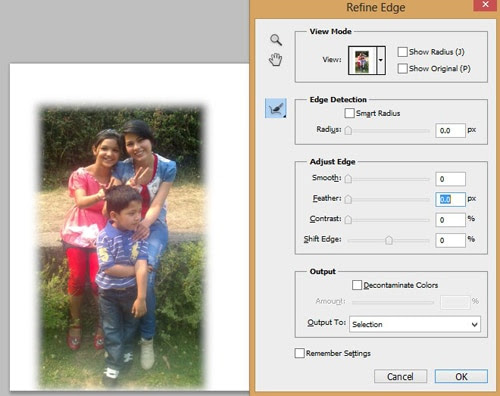This screenshot has width=500, height=396.
Task: Close the Refine Edge dialog
Action: 485,5
